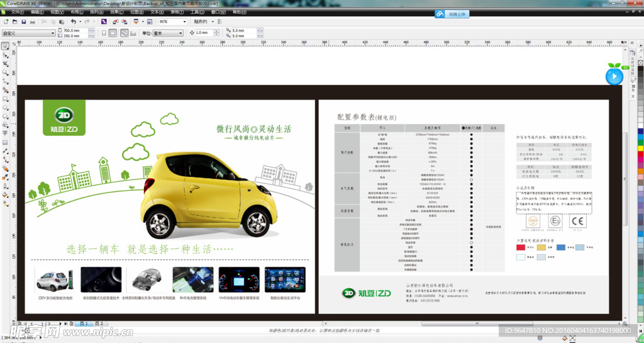Click the New document icon

pos(5,21)
